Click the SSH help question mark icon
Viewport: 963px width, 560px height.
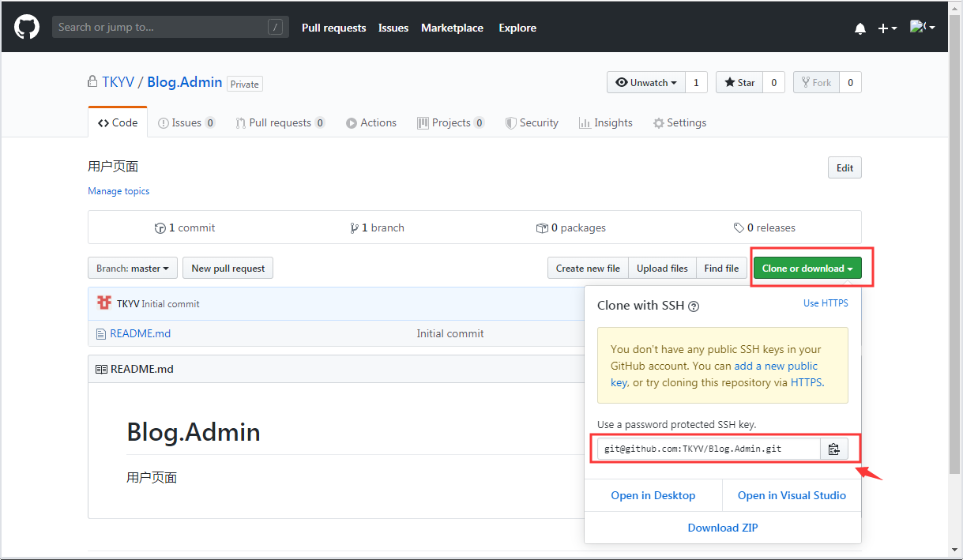694,306
